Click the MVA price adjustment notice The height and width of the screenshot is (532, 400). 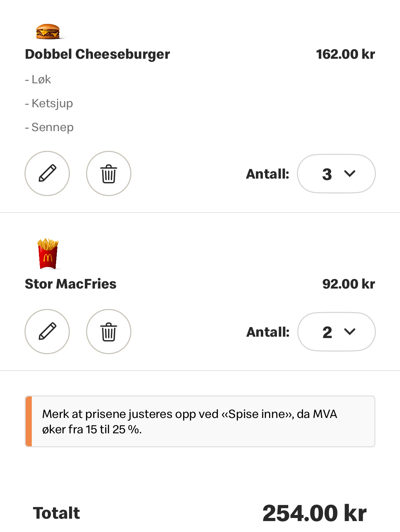point(200,421)
